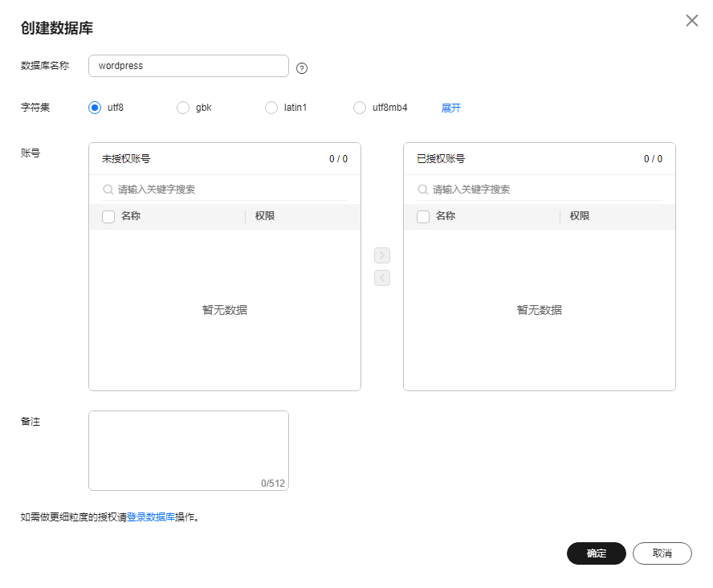713x588 pixels.
Task: Click the move-right arrow between account lists
Action: (382, 255)
